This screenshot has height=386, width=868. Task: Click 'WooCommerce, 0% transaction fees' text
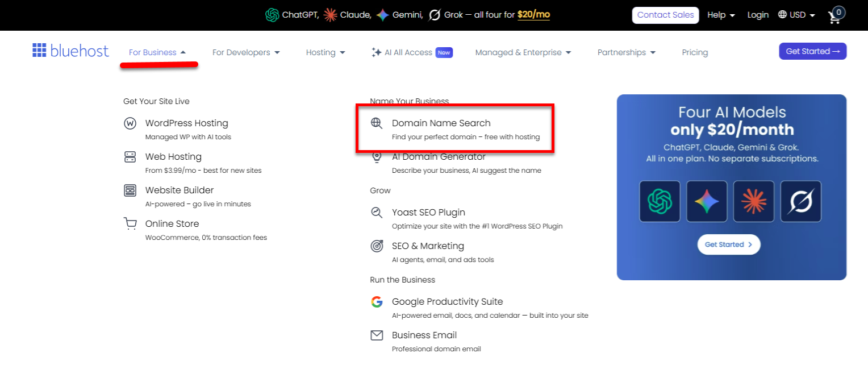pyautogui.click(x=206, y=238)
